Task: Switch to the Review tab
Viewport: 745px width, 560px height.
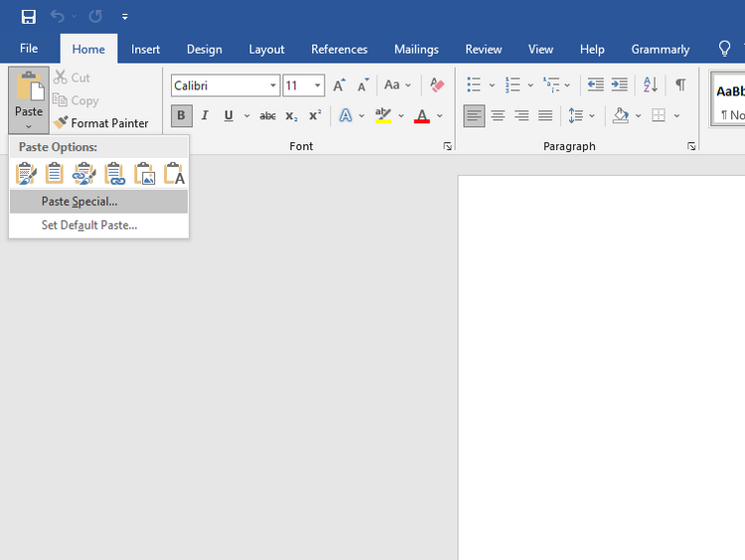Action: click(x=483, y=50)
